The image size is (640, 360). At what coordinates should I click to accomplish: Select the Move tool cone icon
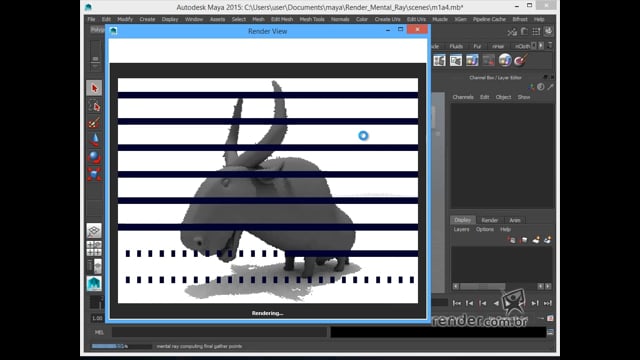(x=94, y=140)
